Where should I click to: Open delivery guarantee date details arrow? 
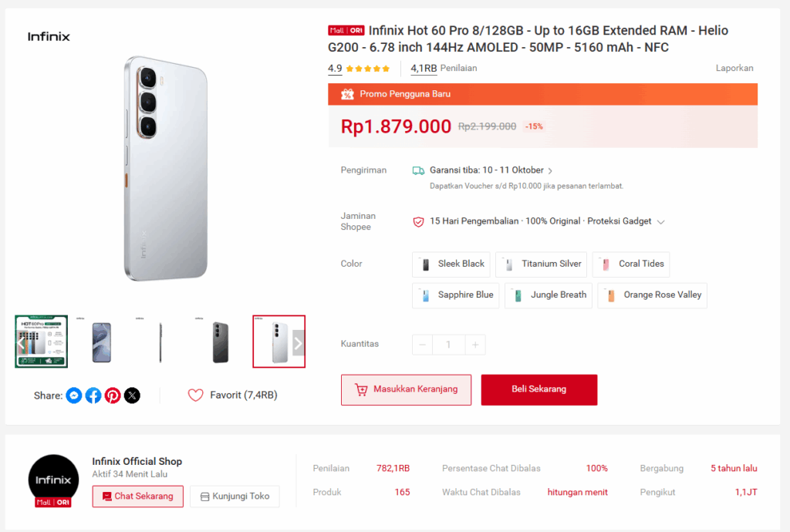pyautogui.click(x=550, y=171)
